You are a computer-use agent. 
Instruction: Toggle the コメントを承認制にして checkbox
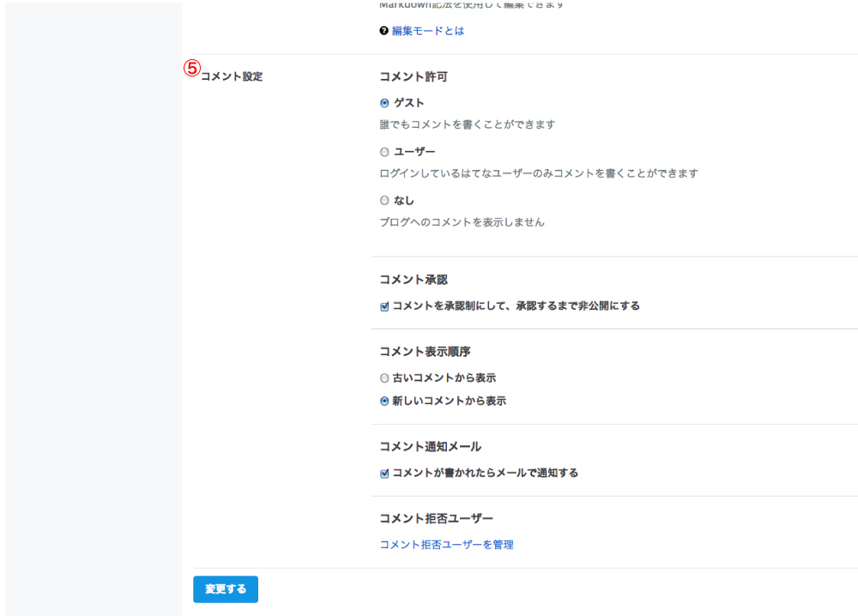[384, 306]
